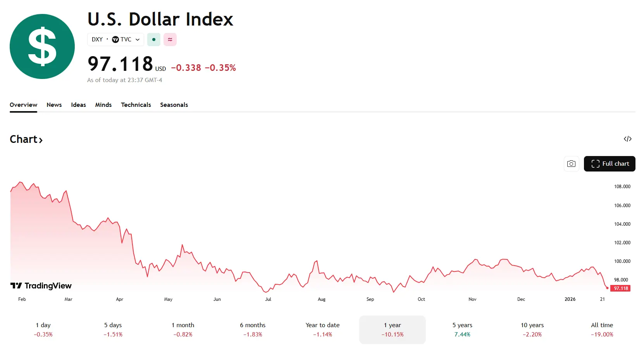Take a chart snapshot with the camera icon
The image size is (644, 350).
tap(571, 164)
